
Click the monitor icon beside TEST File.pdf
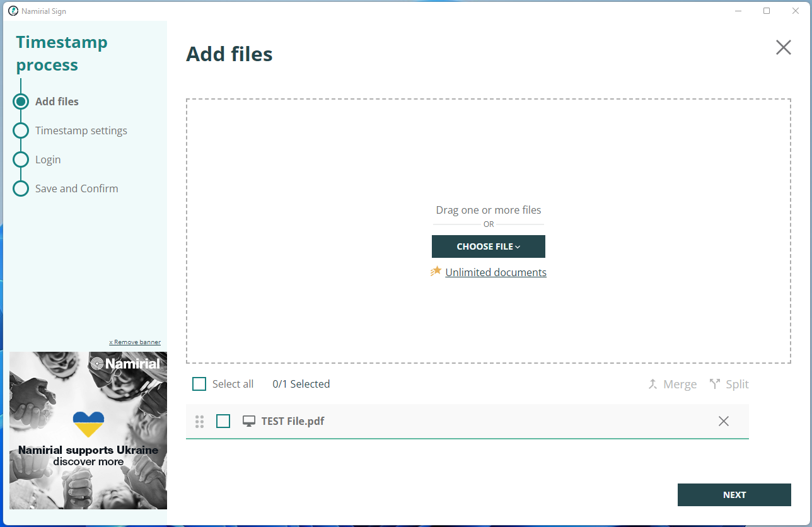click(x=249, y=421)
